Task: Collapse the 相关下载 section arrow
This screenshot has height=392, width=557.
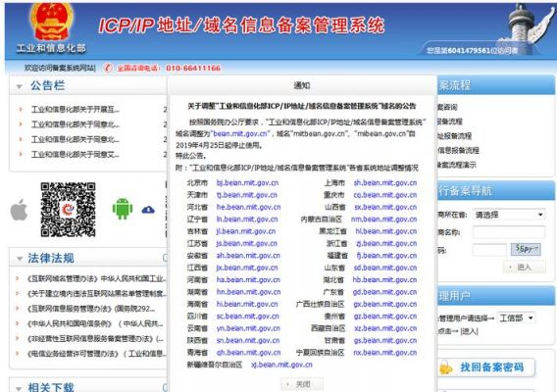Action: tap(19, 388)
